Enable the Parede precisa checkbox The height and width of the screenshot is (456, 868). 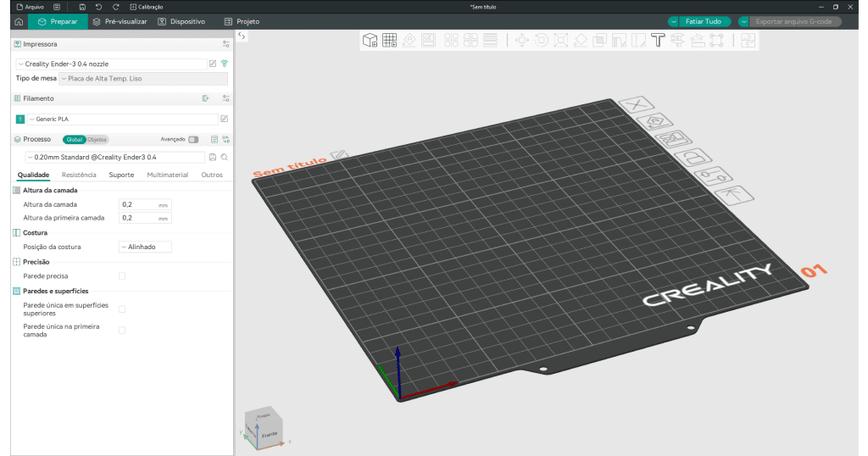click(122, 276)
